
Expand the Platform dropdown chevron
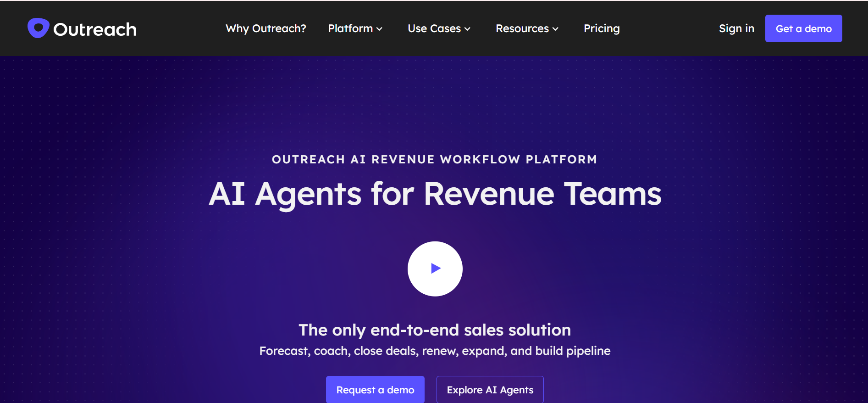(380, 29)
